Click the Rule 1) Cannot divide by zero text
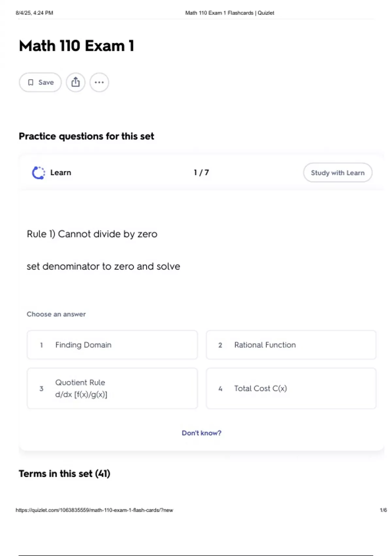392x556 pixels. pos(92,234)
